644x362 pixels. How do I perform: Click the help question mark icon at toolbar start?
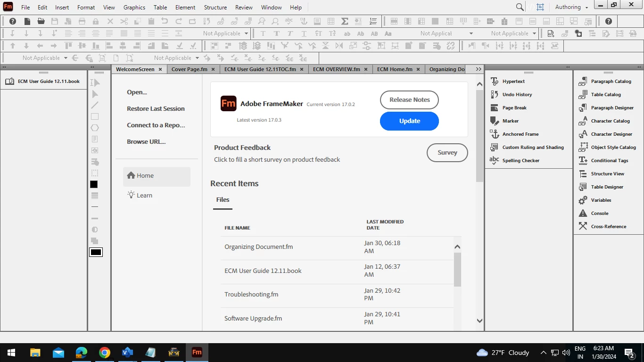pyautogui.click(x=13, y=21)
